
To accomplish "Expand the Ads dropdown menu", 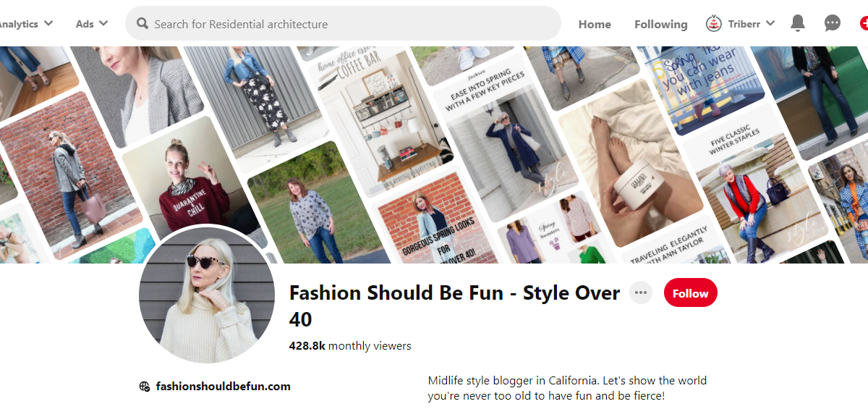I will point(92,23).
